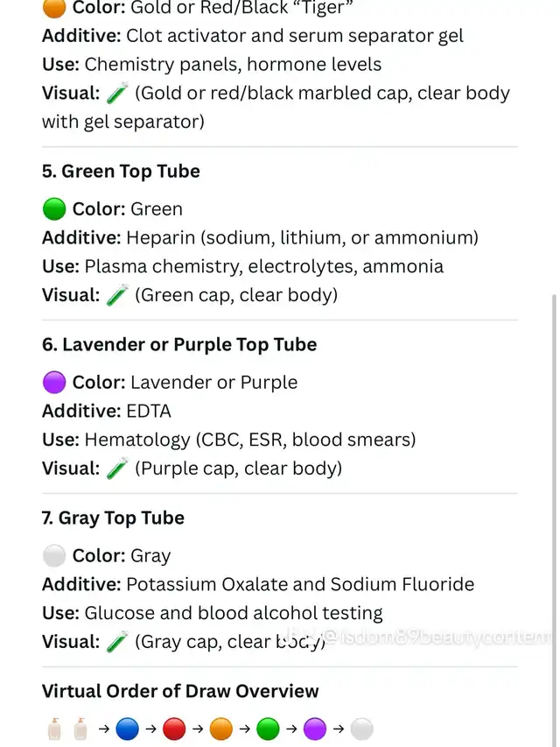Click the "7. Gray Top Tube" heading

[113, 518]
